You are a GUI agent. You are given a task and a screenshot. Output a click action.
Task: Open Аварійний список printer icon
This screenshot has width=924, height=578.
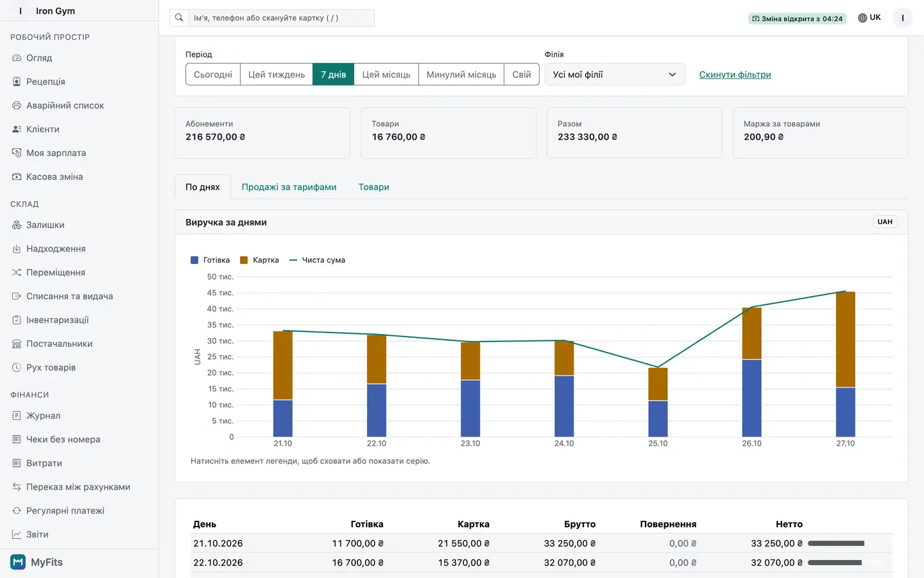click(x=17, y=105)
